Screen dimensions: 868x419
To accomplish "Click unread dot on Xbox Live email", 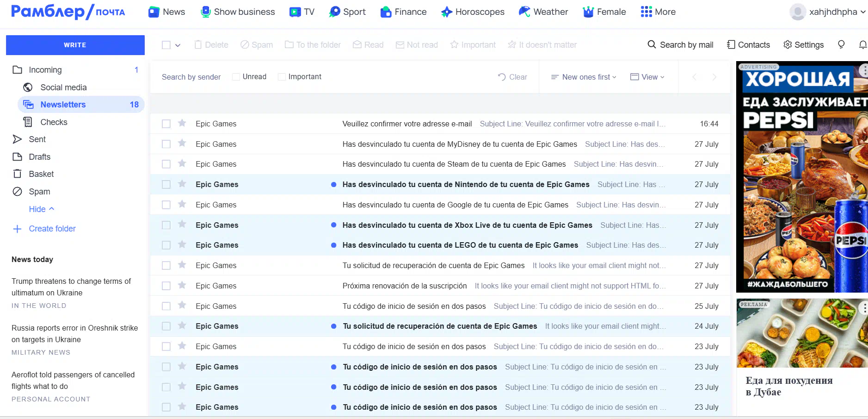I will click(333, 225).
